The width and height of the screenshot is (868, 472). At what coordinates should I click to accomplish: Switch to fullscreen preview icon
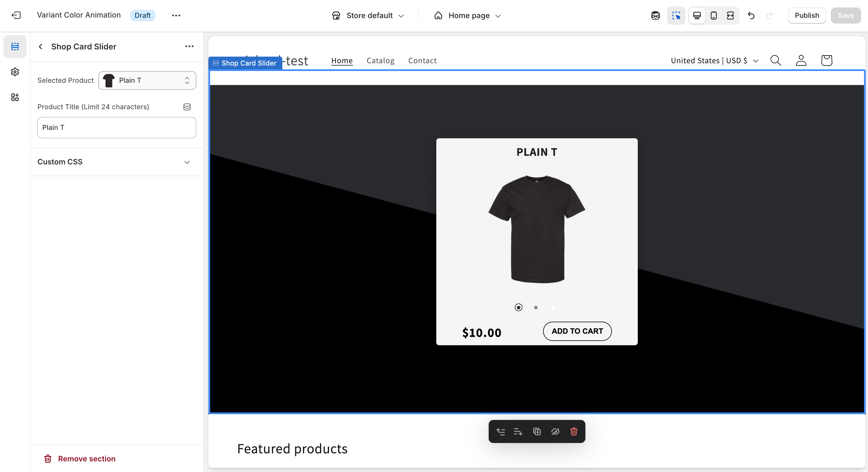[x=730, y=16]
